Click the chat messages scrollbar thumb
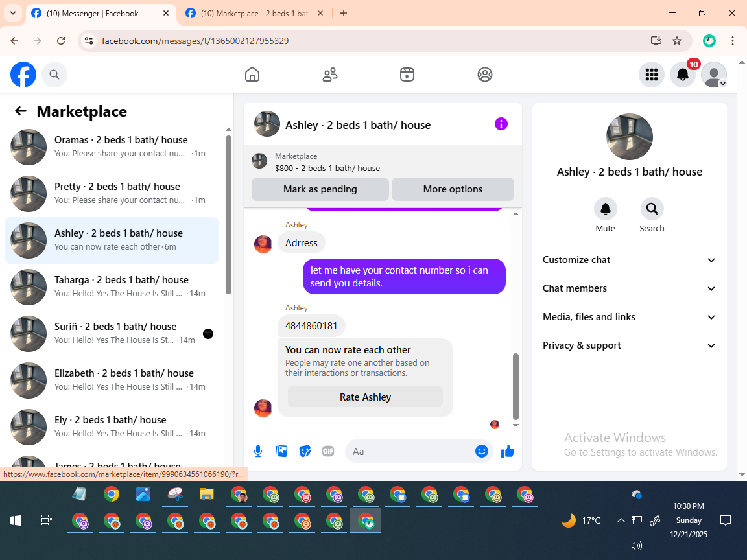The image size is (747, 560). click(x=516, y=386)
